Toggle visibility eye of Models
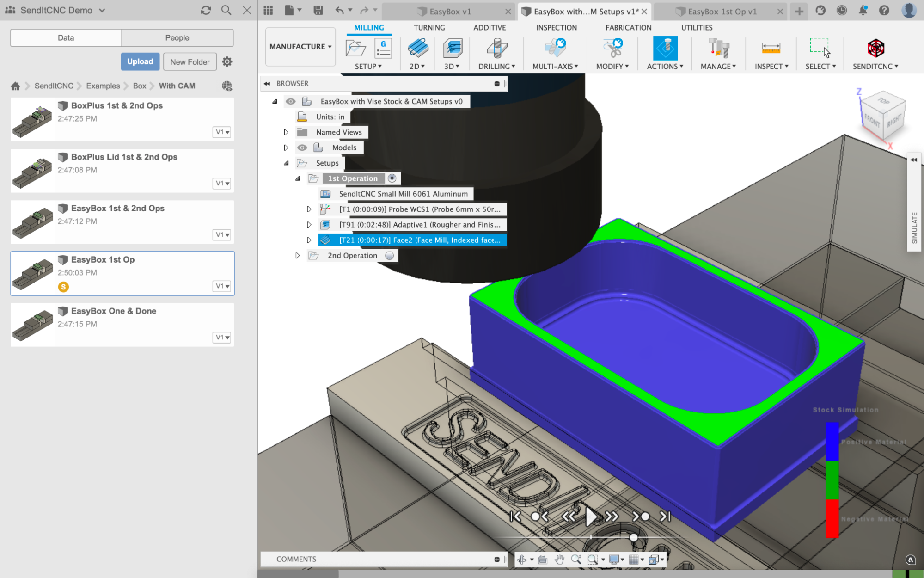Viewport: 924px width, 578px height. pos(302,148)
